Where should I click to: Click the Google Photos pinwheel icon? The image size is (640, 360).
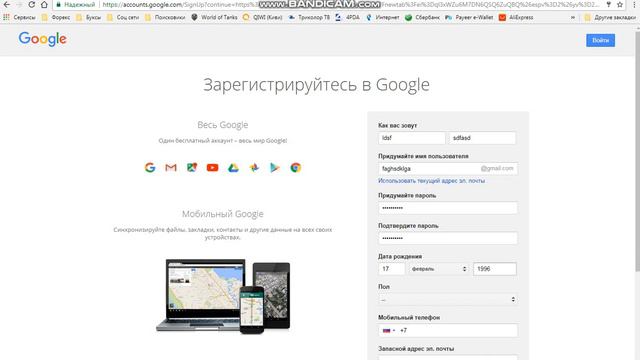254,167
